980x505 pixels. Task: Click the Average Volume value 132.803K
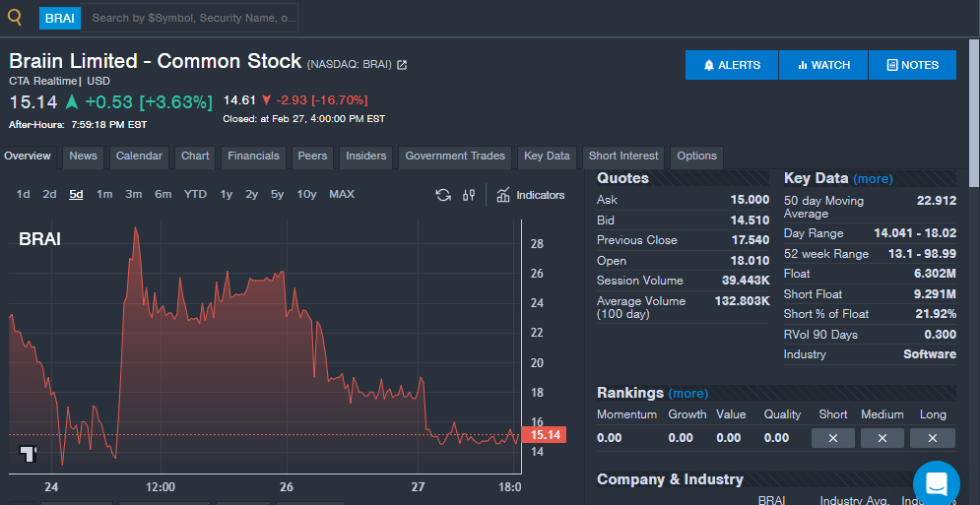coord(742,301)
